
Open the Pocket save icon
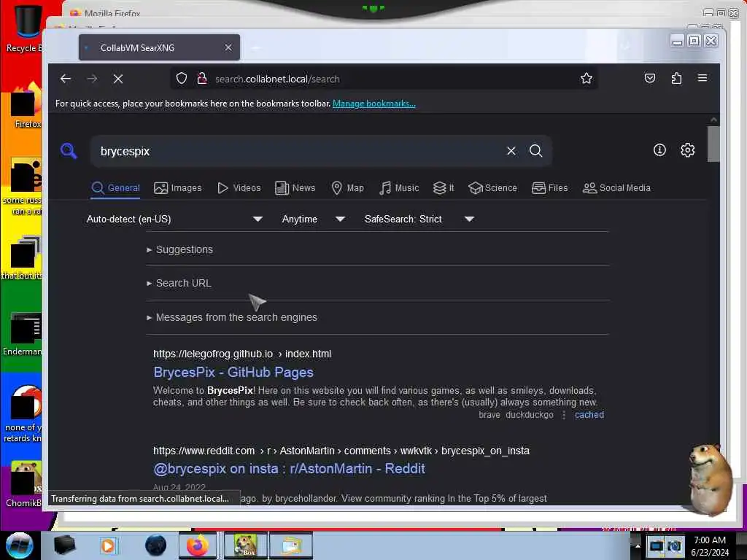click(x=650, y=78)
